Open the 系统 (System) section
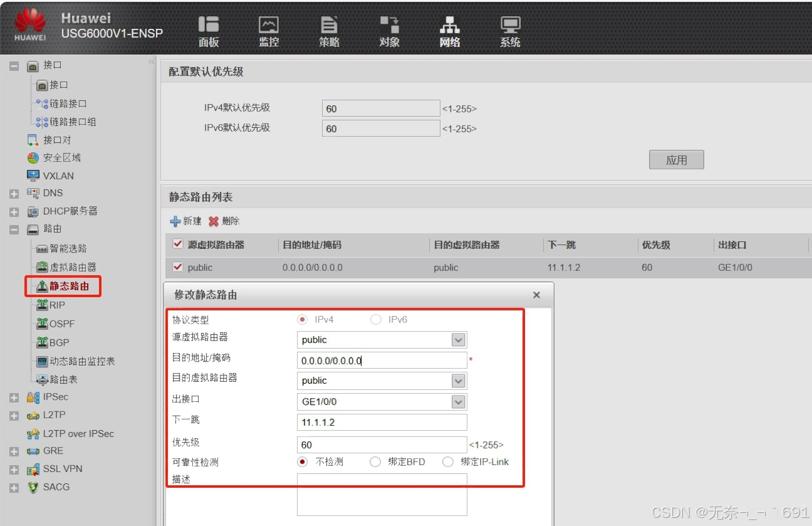 point(509,31)
